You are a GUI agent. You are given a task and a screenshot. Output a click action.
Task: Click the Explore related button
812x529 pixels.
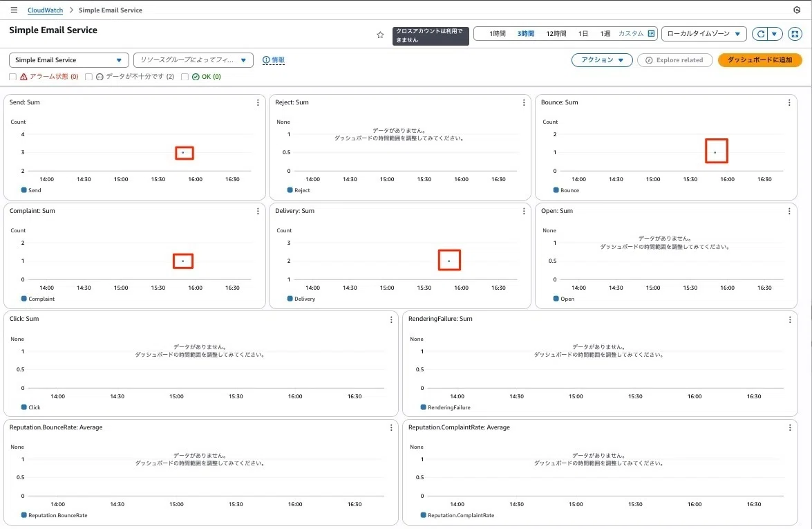pos(674,60)
